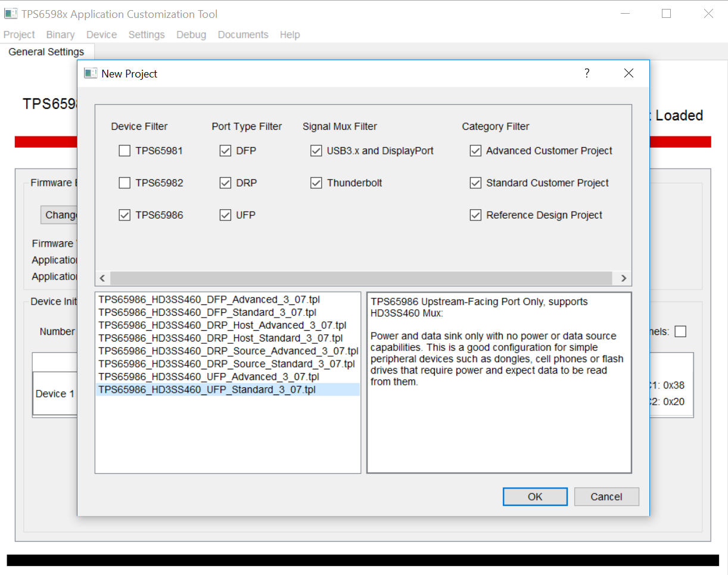Uncheck the Thunderbolt signal mux filter
728x575 pixels.
click(x=316, y=183)
